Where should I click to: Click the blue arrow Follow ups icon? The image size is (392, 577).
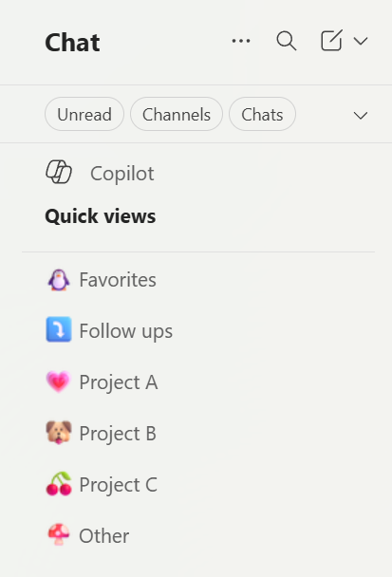59,329
